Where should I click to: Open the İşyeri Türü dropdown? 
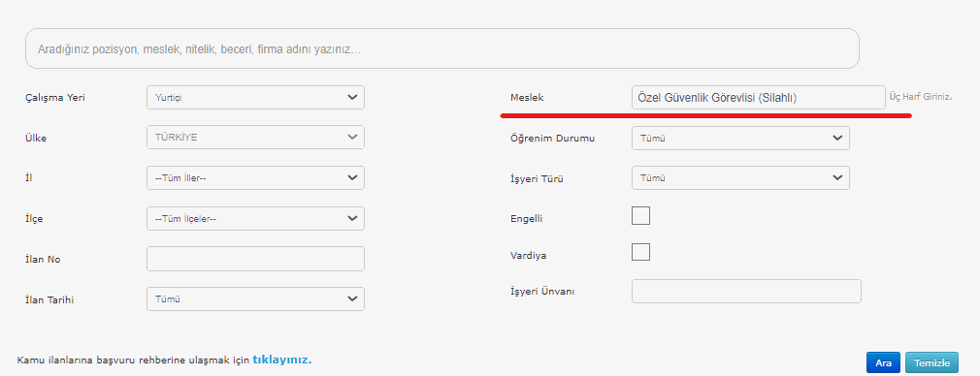tap(740, 178)
